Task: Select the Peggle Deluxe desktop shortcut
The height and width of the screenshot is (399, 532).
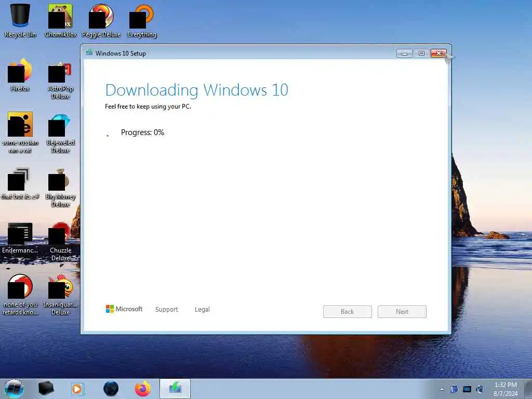Action: (101, 20)
